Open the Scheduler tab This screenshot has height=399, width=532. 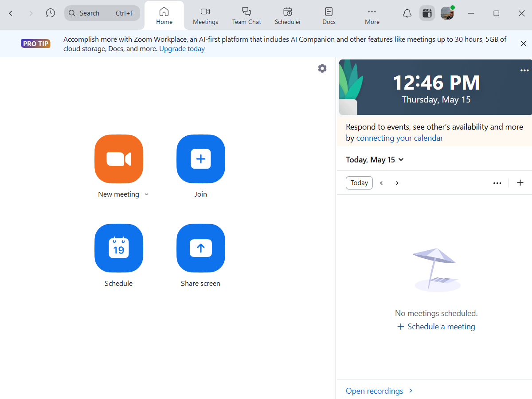pyautogui.click(x=288, y=16)
